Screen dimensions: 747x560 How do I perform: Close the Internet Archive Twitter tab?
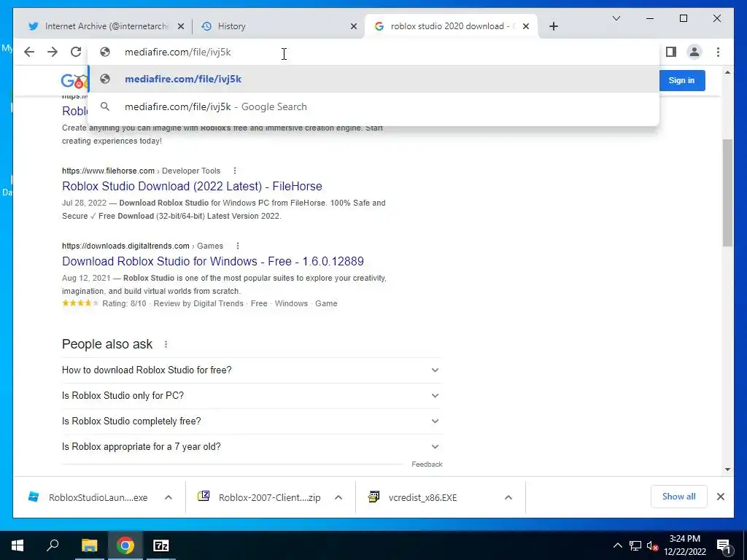click(181, 26)
